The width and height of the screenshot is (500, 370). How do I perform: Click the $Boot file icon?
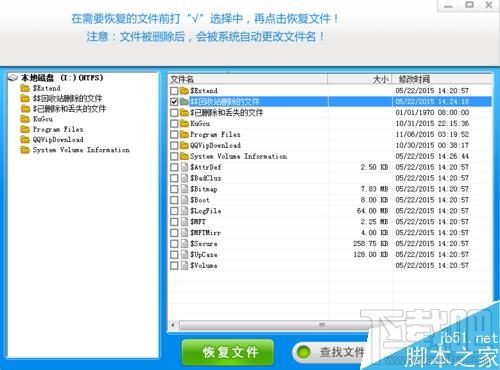point(184,200)
